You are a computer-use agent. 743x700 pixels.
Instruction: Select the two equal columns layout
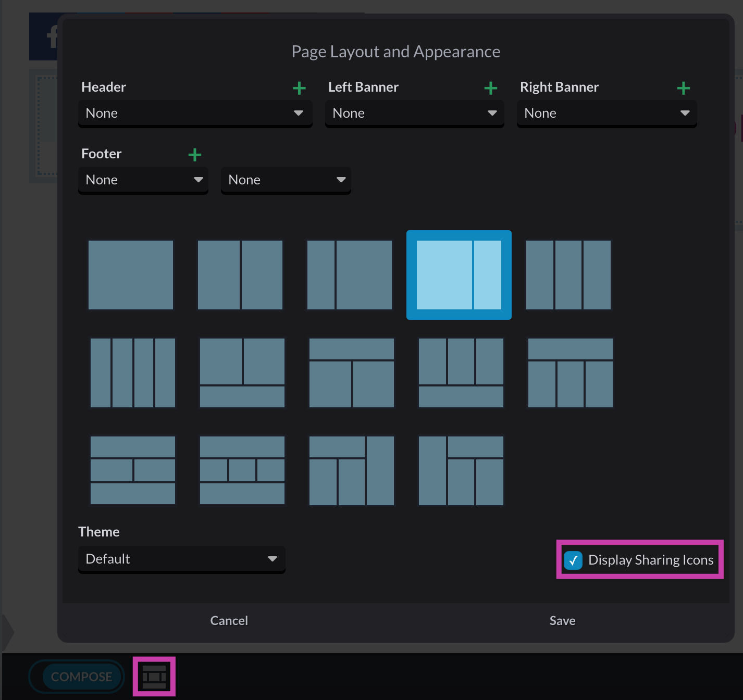240,275
